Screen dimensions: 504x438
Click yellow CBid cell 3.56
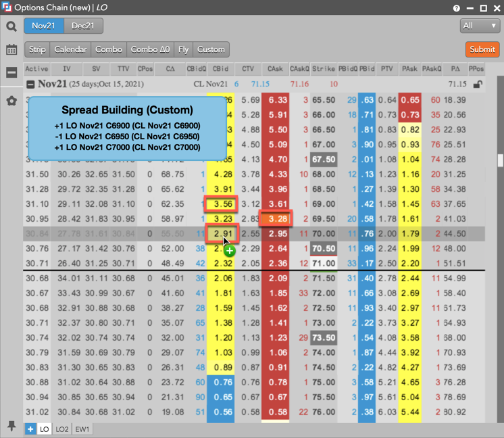(x=222, y=203)
